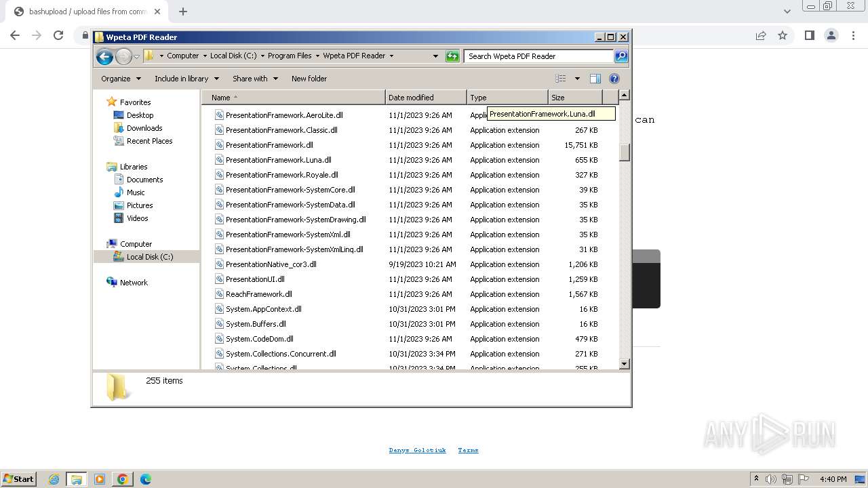Open Windows Media Player taskbar icon
This screenshot has height=488, width=868.
(100, 479)
